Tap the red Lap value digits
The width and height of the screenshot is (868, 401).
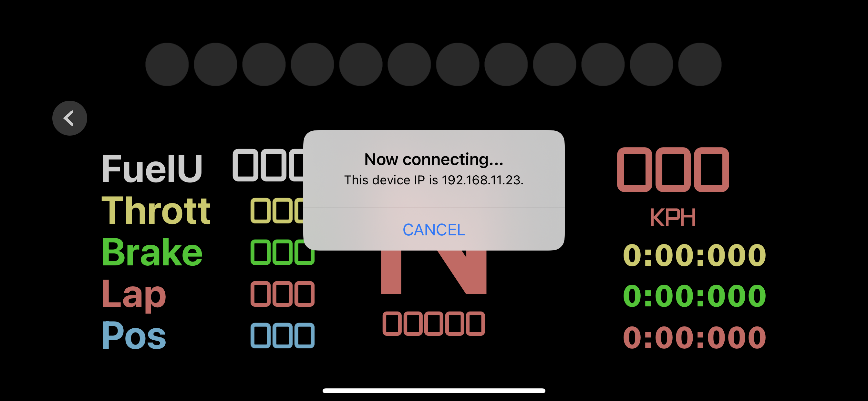282,294
